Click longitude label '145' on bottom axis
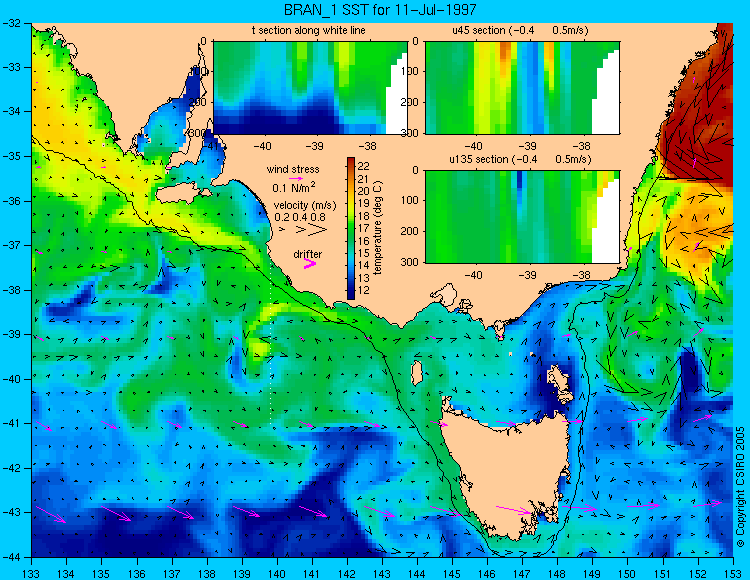Viewport: 750px width, 580px height. (x=452, y=573)
